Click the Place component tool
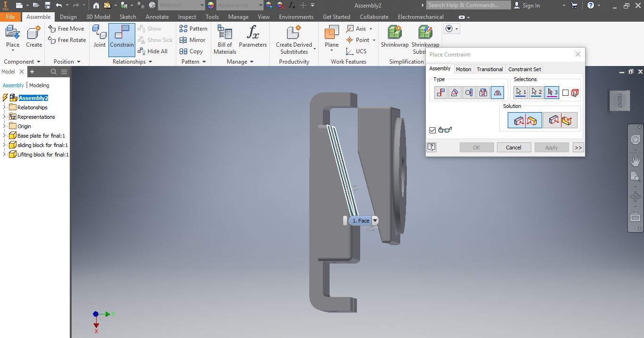The height and width of the screenshot is (338, 644). coord(13,37)
